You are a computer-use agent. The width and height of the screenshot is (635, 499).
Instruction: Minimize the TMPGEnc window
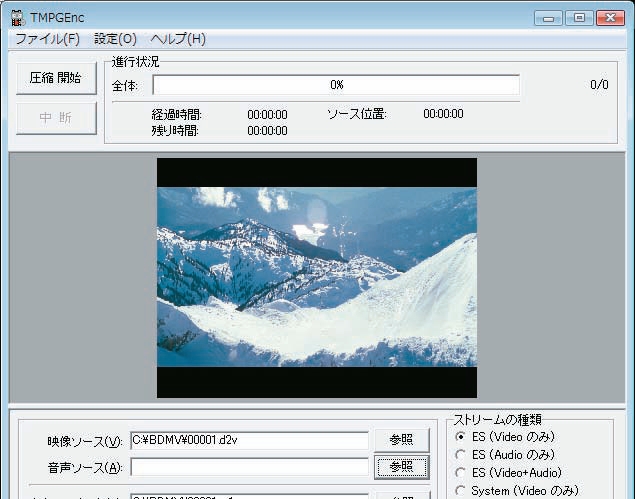point(548,18)
